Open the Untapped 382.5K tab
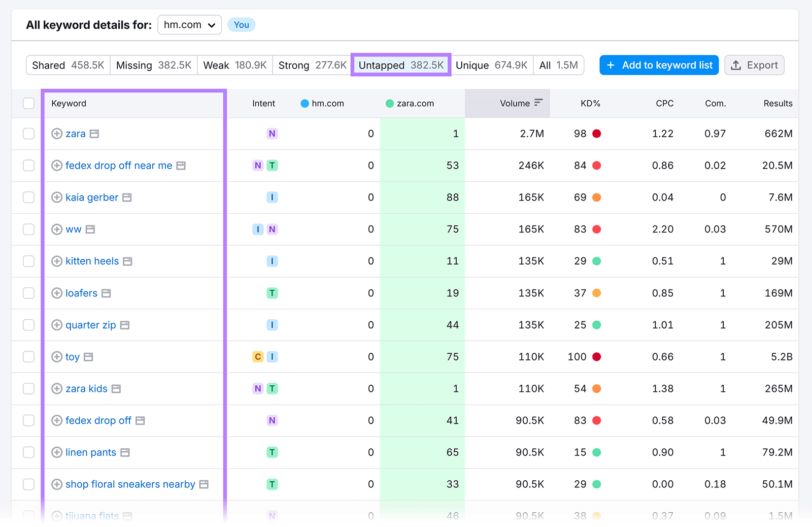 (401, 65)
